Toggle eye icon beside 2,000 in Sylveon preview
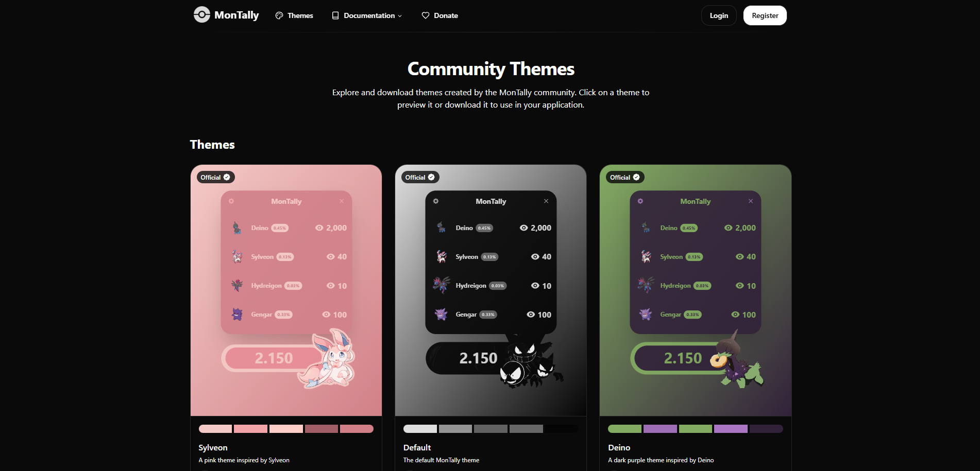980x471 pixels. (x=319, y=228)
